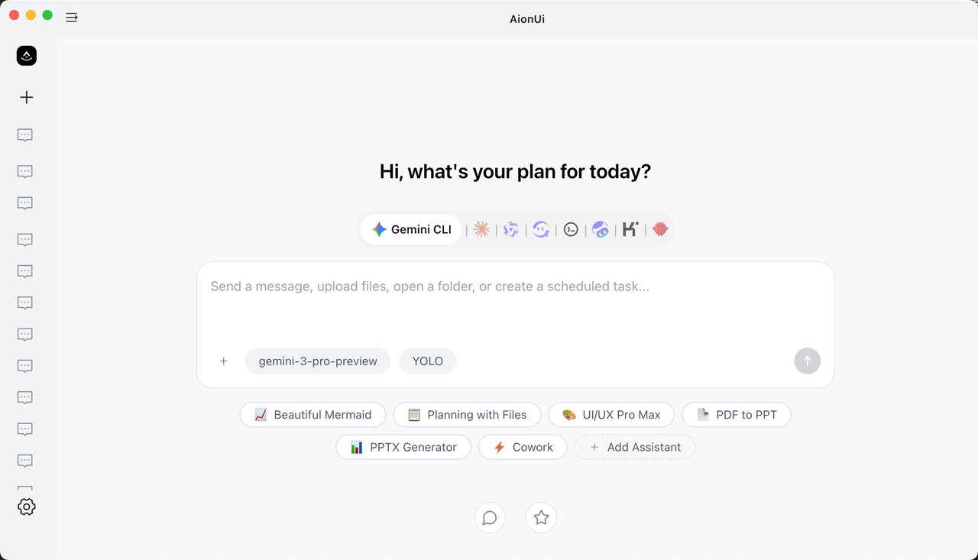978x560 pixels.
Task: Open the AionUi logo at the sidebar top
Action: point(26,55)
